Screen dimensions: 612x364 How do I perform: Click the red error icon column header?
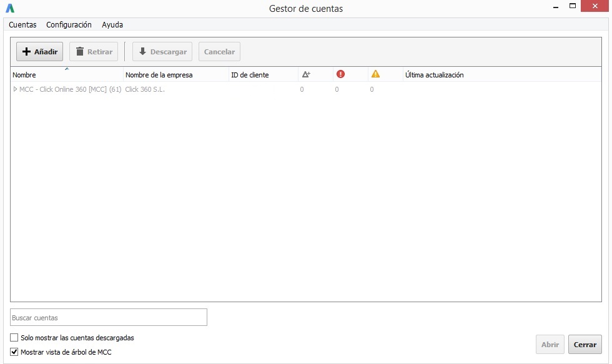(x=340, y=74)
